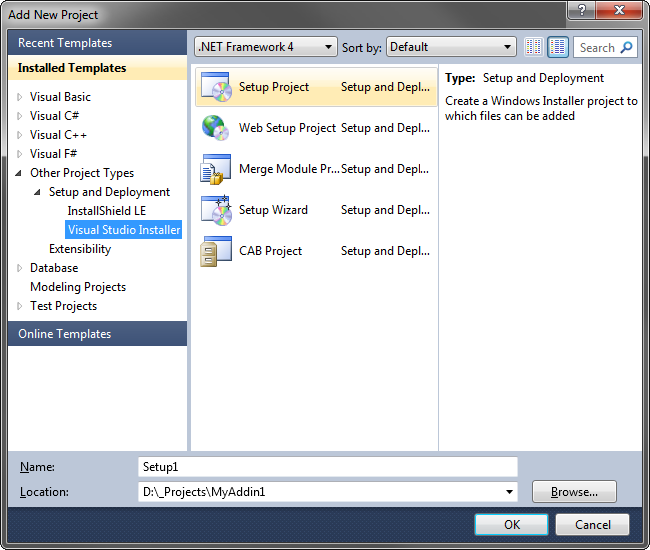The image size is (650, 550).
Task: Click the Setup Project template icon
Action: click(216, 87)
